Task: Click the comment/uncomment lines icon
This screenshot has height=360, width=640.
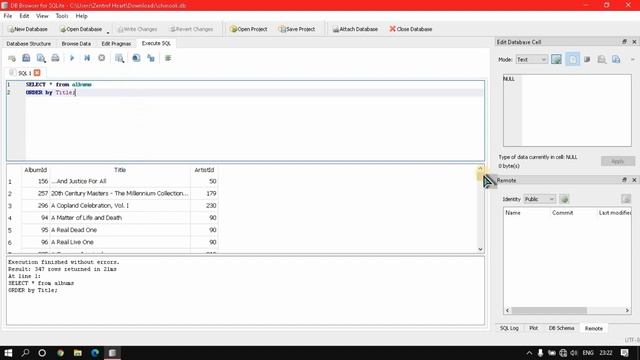Action: pos(168,58)
